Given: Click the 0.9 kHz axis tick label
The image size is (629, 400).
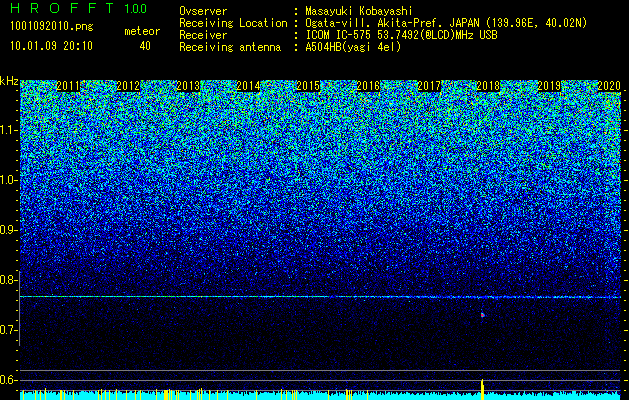Looking at the screenshot, I should (x=8, y=230).
